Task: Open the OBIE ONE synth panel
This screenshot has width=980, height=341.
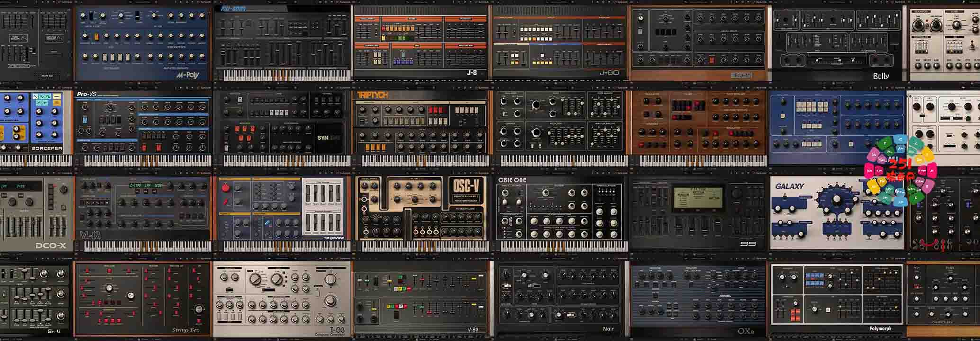Action: click(x=560, y=214)
